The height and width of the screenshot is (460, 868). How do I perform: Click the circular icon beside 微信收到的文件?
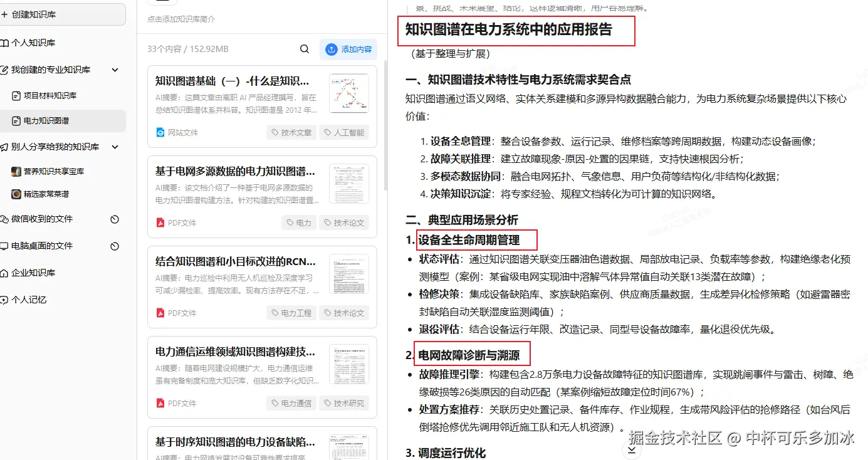(115, 219)
